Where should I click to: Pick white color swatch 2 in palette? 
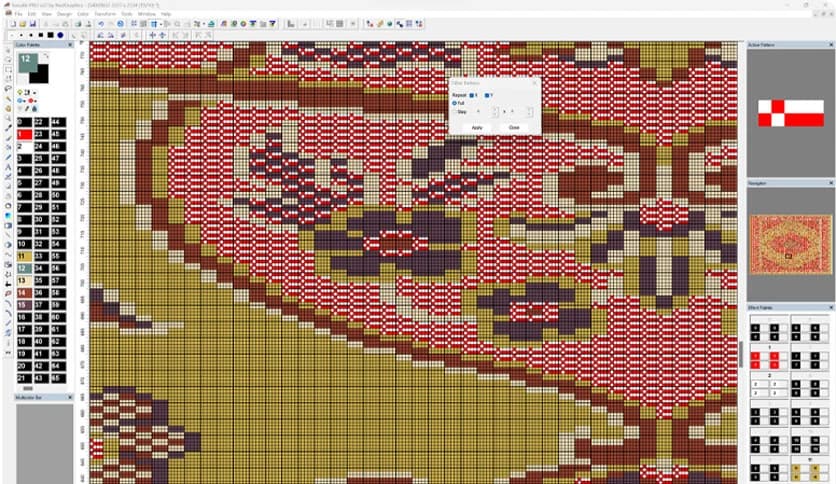[x=25, y=147]
